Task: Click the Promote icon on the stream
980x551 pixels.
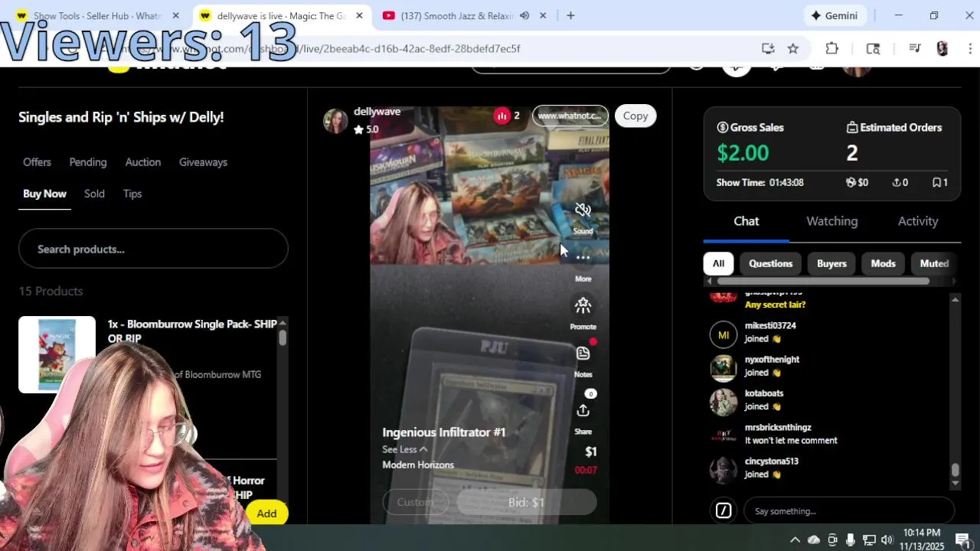Action: click(x=583, y=306)
